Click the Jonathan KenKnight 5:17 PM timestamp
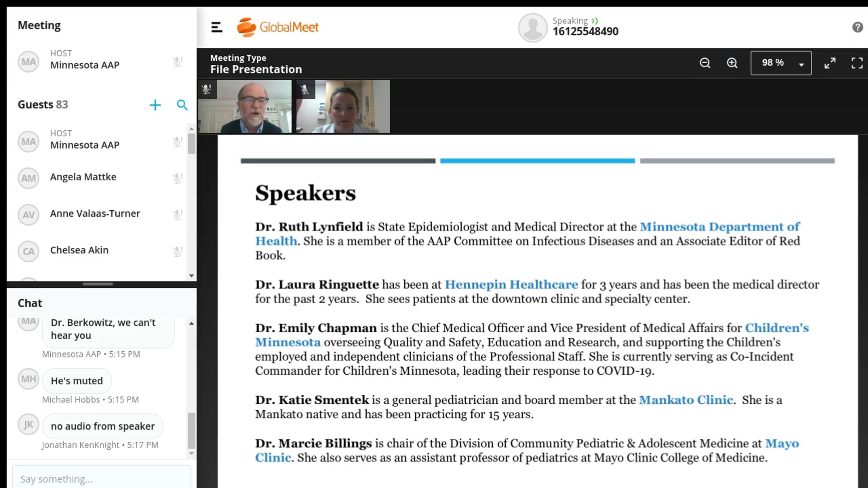This screenshot has height=488, width=868. click(100, 445)
